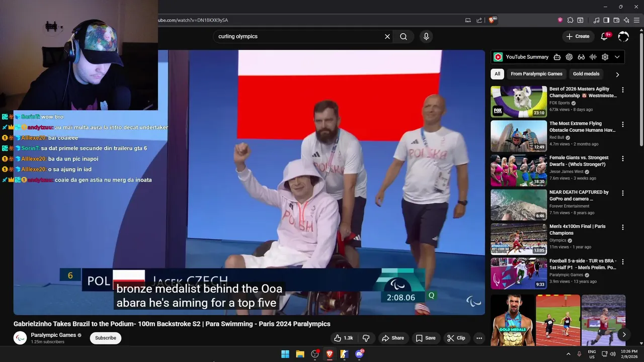Share this page via address bar icon

479,20
